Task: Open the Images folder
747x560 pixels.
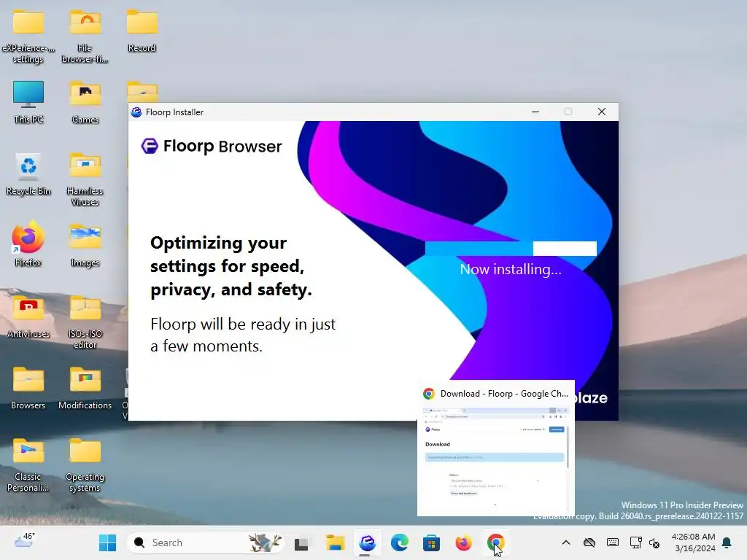Action: coord(85,246)
